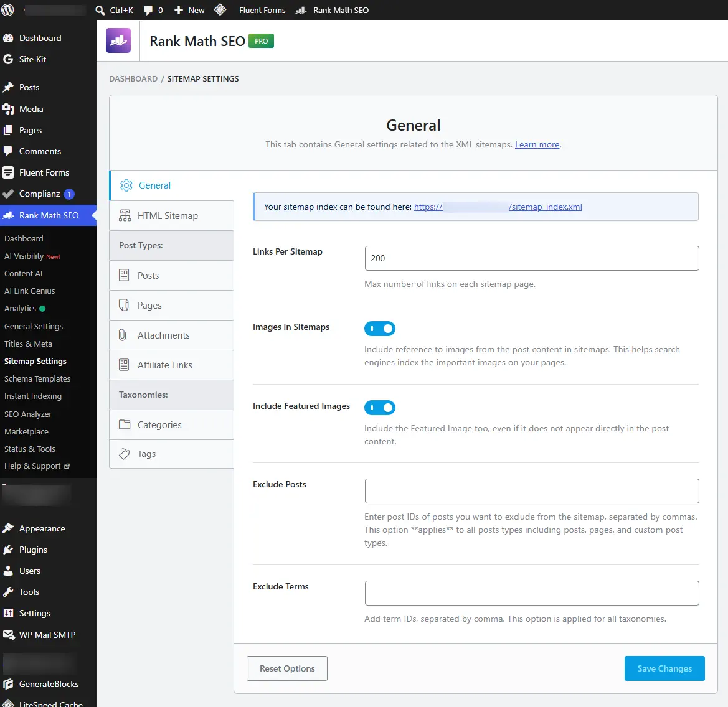Open Titles & Meta submenu item
Viewport: 728px width, 707px height.
pos(28,344)
